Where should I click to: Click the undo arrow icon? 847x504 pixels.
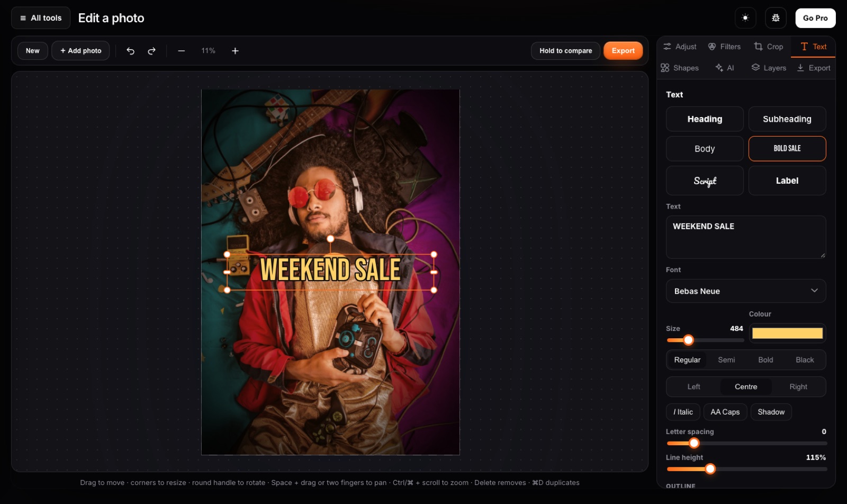tap(130, 51)
